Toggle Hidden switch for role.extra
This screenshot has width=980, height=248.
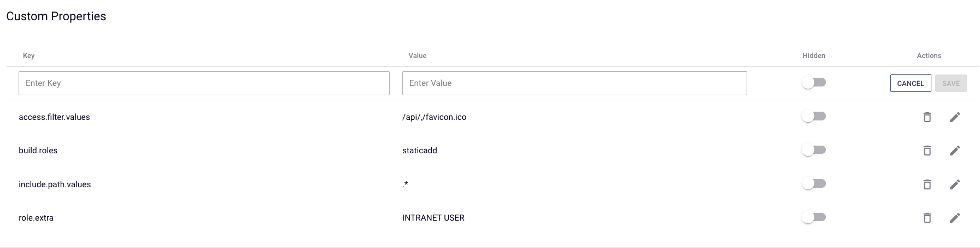click(x=814, y=217)
